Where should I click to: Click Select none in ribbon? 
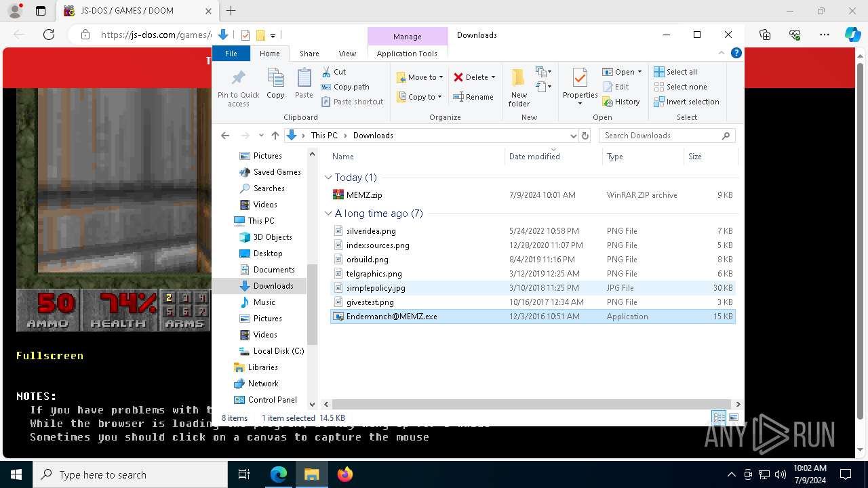[680, 87]
